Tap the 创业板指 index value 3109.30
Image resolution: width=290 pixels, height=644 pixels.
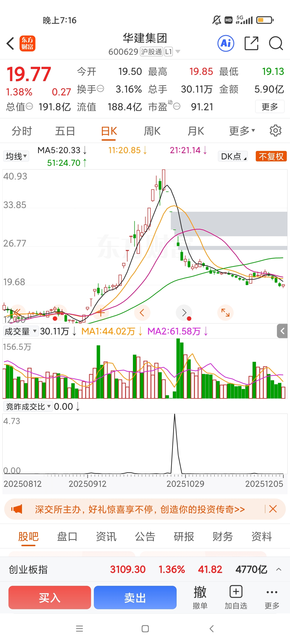(x=128, y=570)
